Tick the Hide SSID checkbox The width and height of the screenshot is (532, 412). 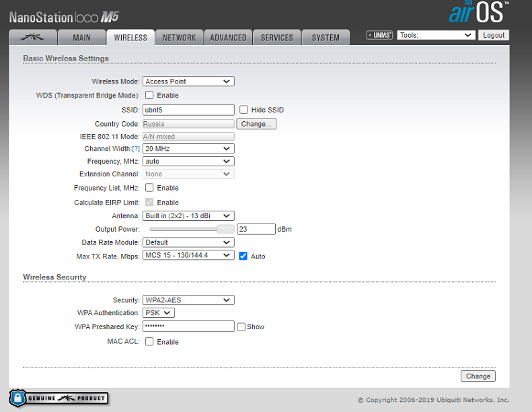pos(243,109)
